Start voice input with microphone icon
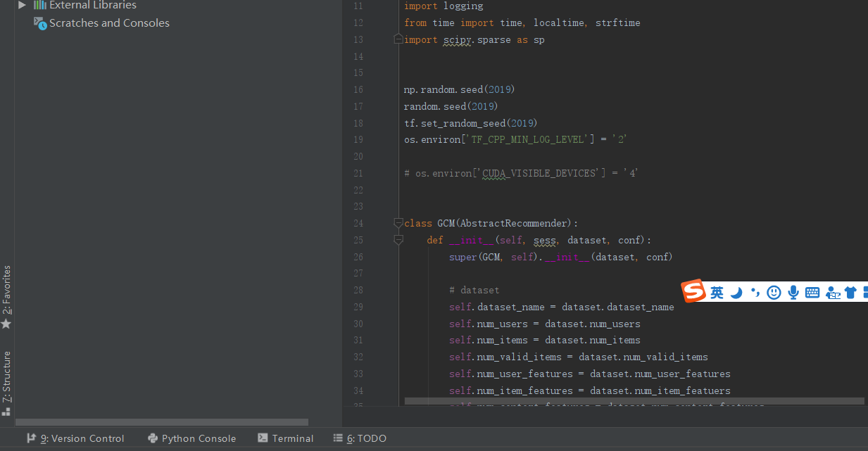868x451 pixels. (793, 293)
